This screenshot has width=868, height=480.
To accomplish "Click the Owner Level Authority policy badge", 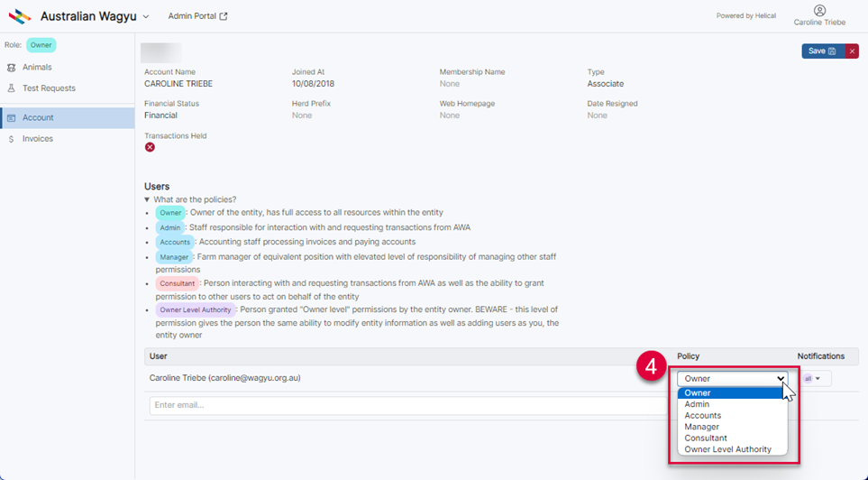I will pyautogui.click(x=196, y=309).
